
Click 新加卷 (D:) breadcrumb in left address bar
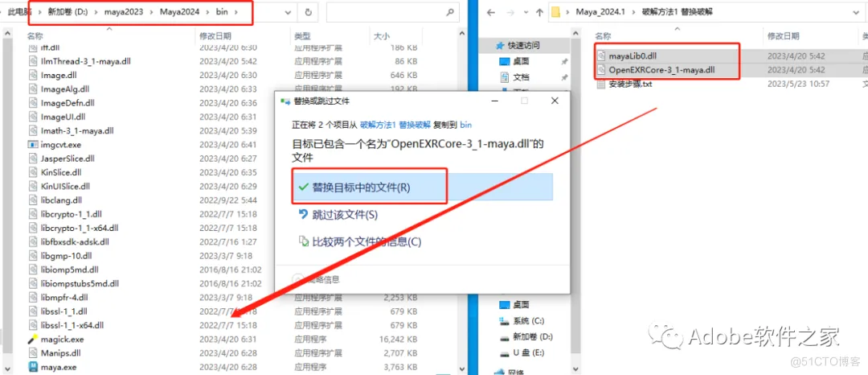click(x=67, y=11)
